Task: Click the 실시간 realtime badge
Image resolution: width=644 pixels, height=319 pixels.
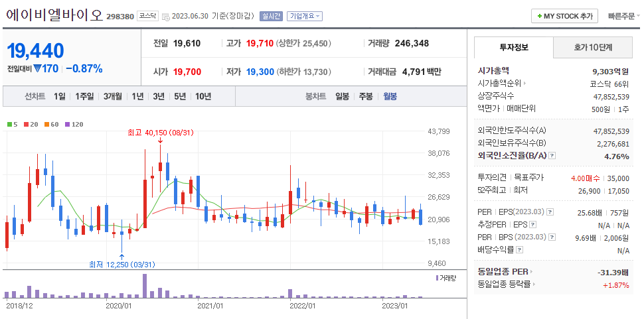Action: 271,17
